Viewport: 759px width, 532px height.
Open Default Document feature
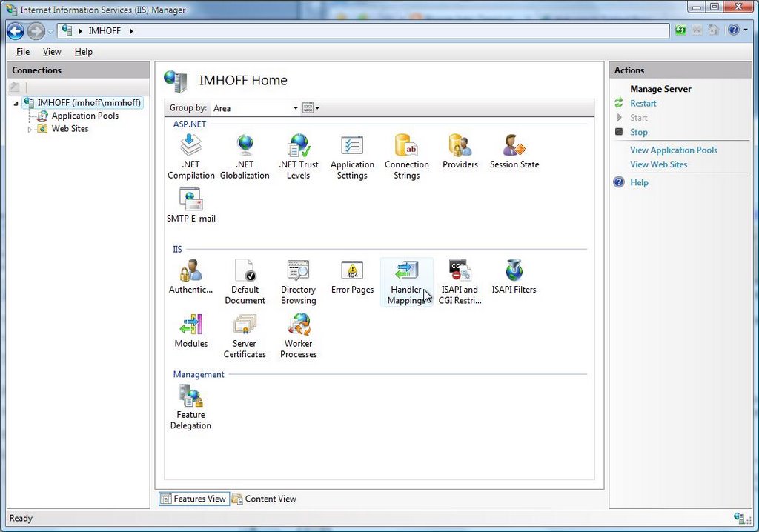(x=245, y=282)
